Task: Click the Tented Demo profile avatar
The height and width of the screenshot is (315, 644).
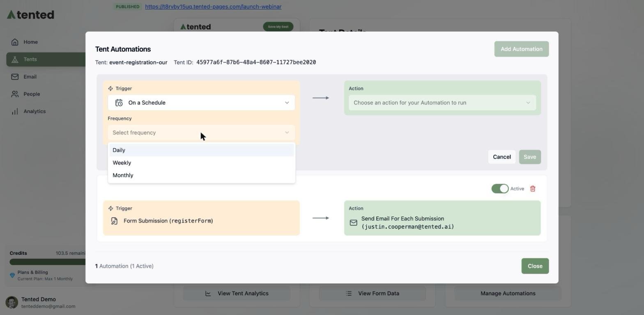Action: click(x=11, y=303)
